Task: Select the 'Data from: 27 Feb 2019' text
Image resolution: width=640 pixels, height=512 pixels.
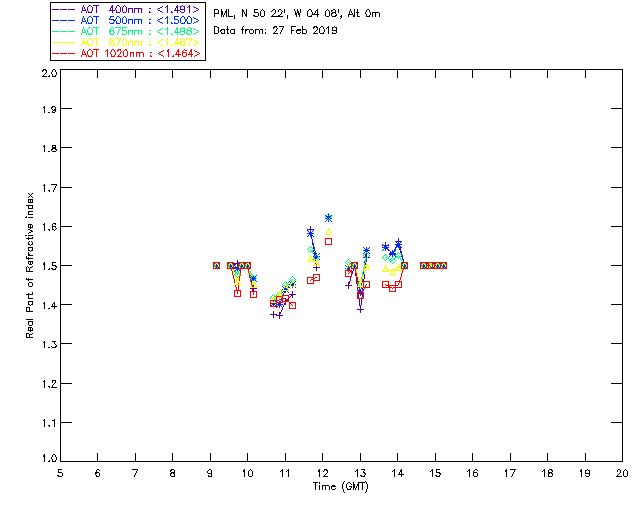Action: click(x=275, y=31)
